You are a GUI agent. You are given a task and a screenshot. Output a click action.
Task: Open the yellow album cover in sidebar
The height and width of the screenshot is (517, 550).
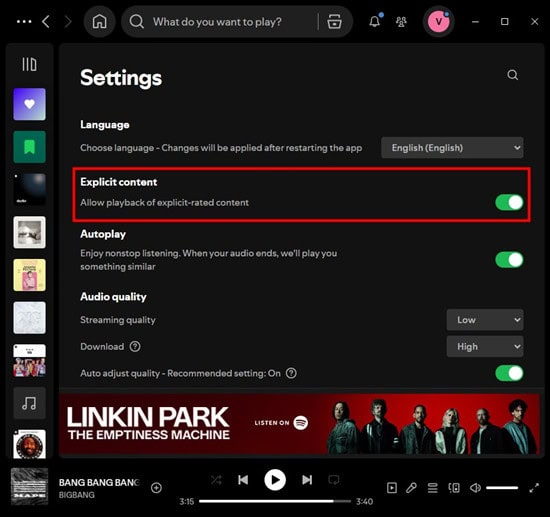tap(29, 275)
